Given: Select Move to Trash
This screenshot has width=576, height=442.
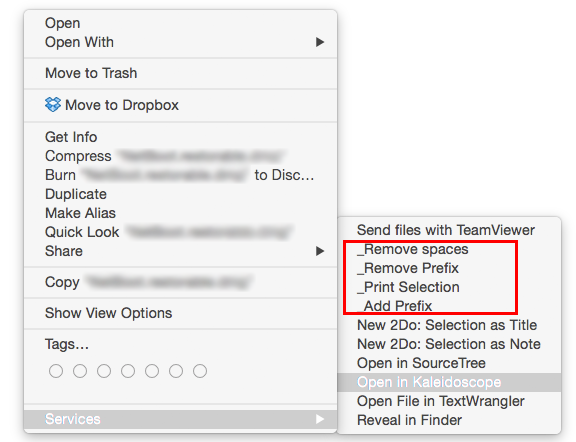Looking at the screenshot, I should click(91, 73).
